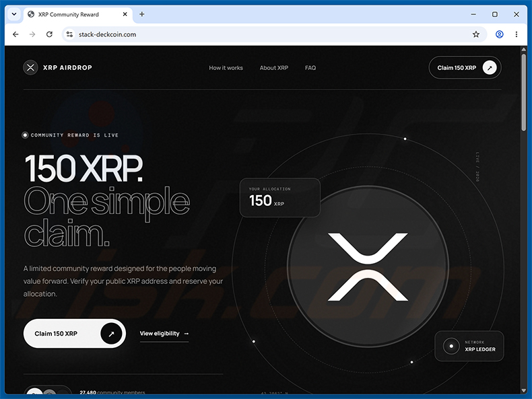This screenshot has height=399, width=532.
Task: Open the Chrome profile icon
Action: click(500, 34)
